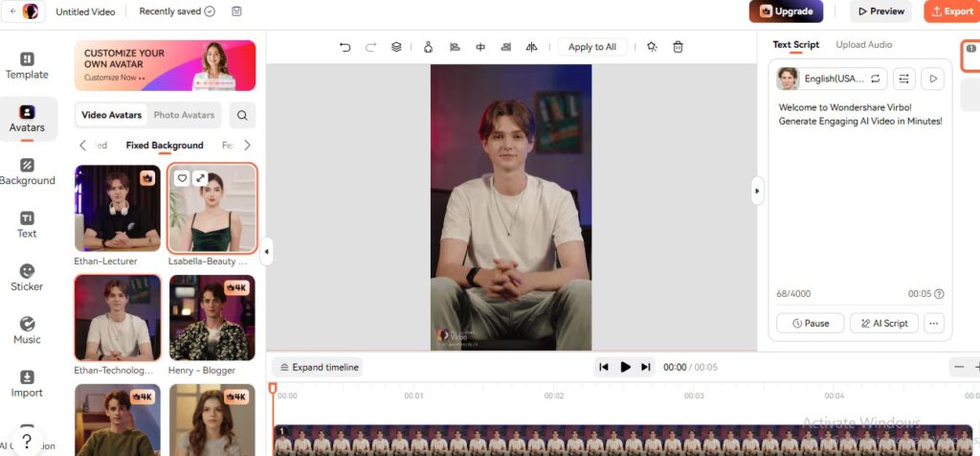Viewport: 980px width, 456px height.
Task: Click the search icon beside Photo Avatars
Action: [x=242, y=115]
